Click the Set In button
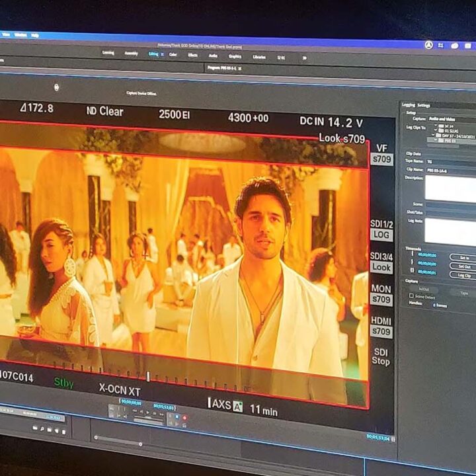The height and width of the screenshot is (476, 476). pyautogui.click(x=463, y=258)
